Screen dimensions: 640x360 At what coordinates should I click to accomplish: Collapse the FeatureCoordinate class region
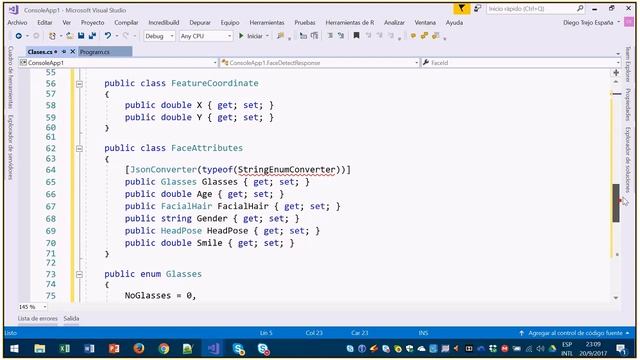[80, 84]
